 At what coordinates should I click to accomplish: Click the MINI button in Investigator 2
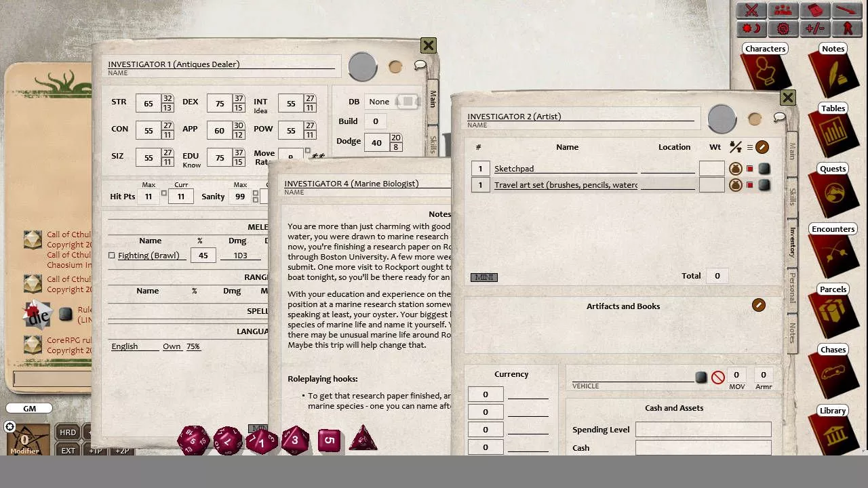point(484,277)
